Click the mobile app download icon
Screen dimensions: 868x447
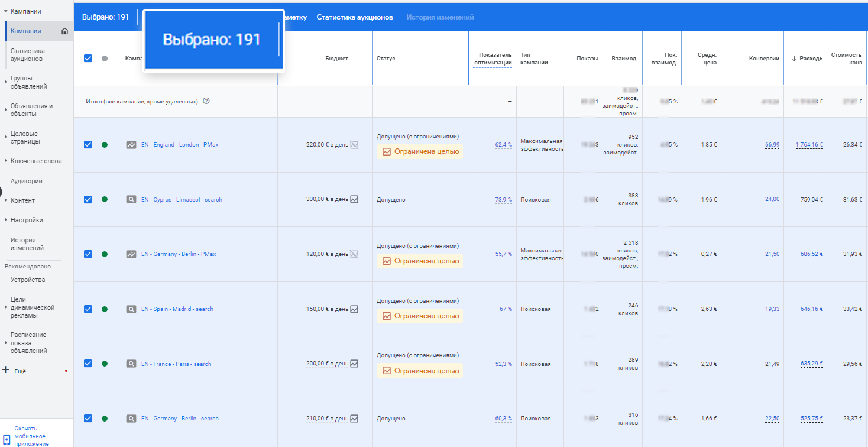tap(7, 439)
